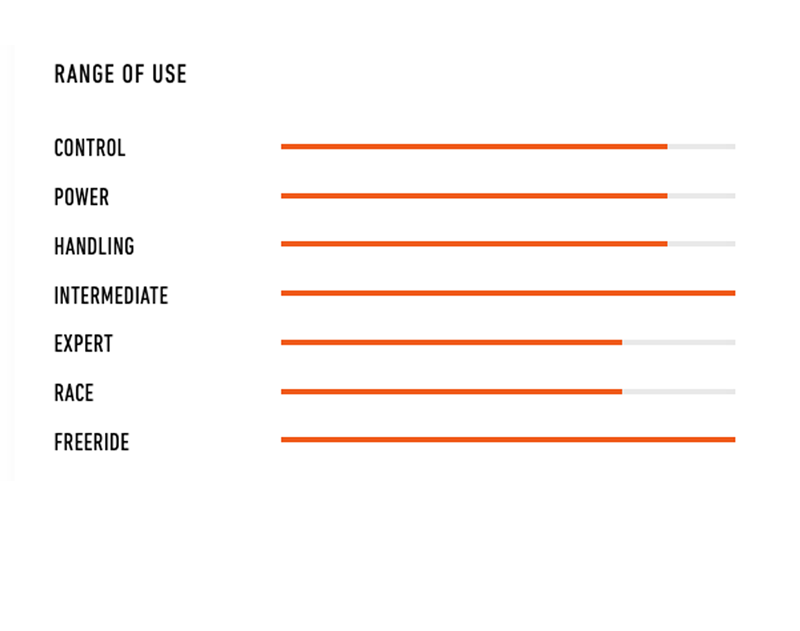Click the gray unfilled end of the Handling bar

702,244
